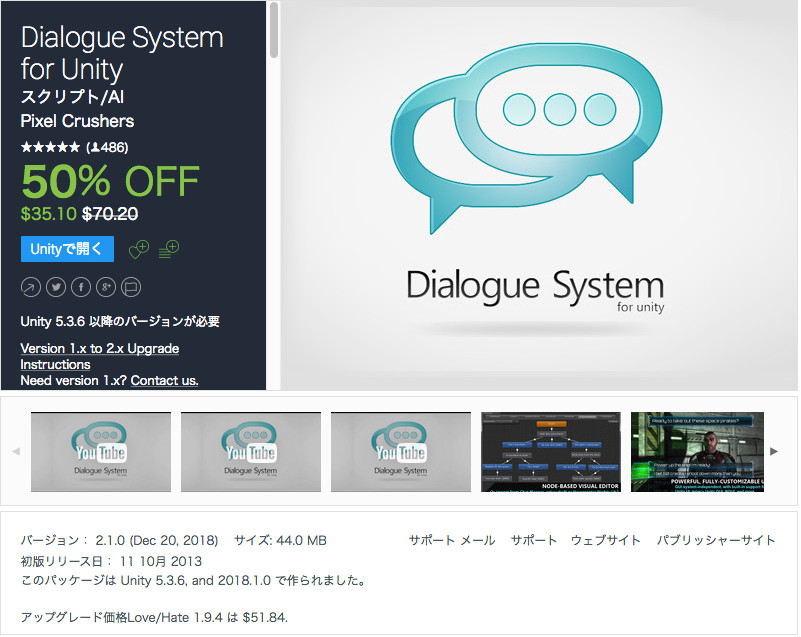Click the '50% OFF' discount text
801x637 pixels.
(110, 181)
